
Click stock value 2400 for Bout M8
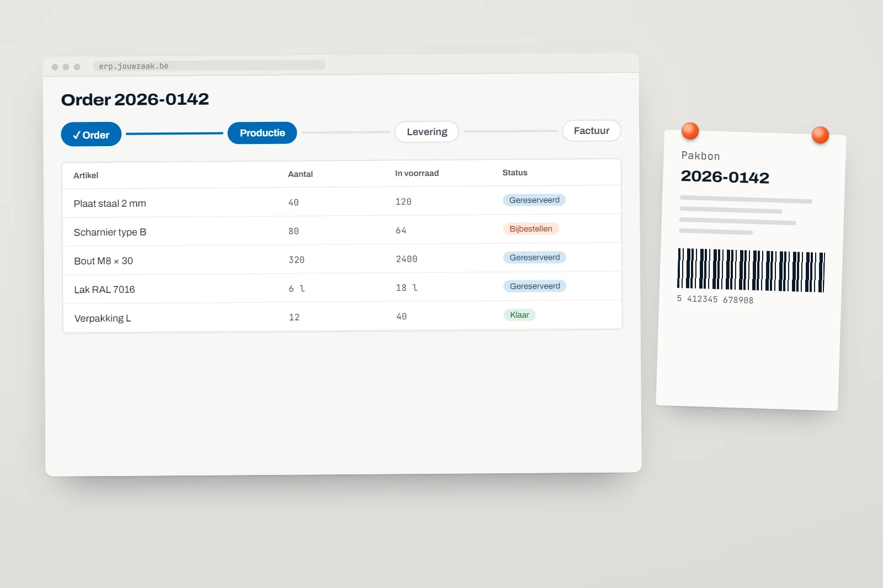407,259
